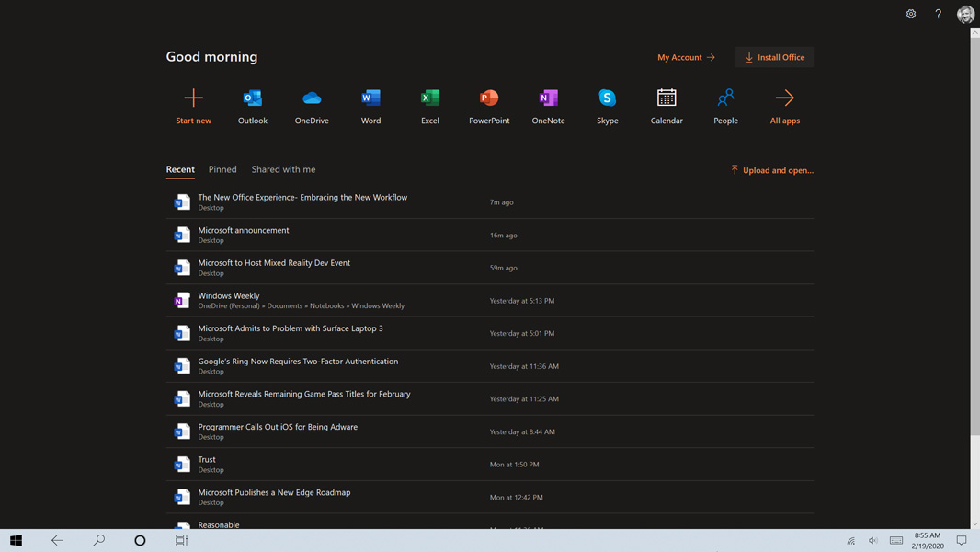Screen dimensions: 980x552
Task: Launch OneNote app icon
Action: [x=548, y=98]
